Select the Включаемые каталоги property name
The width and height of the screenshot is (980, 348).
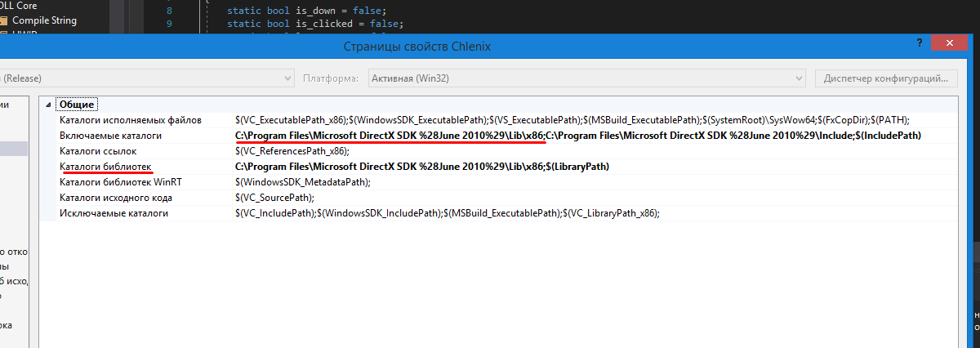click(x=111, y=136)
